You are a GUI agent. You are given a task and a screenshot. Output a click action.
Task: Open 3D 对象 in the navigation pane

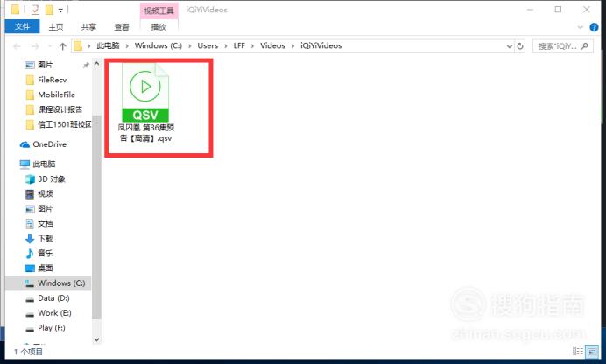click(x=52, y=179)
